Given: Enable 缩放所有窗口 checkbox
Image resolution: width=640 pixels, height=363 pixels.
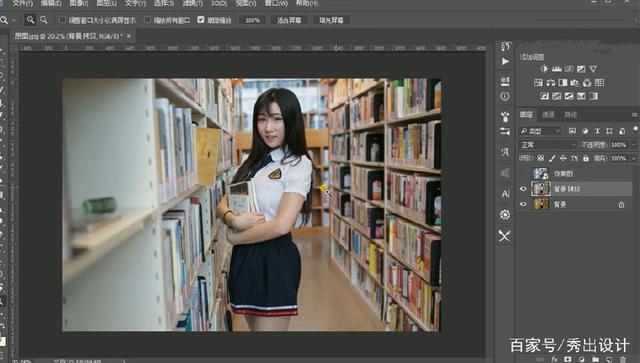Looking at the screenshot, I should [147, 20].
